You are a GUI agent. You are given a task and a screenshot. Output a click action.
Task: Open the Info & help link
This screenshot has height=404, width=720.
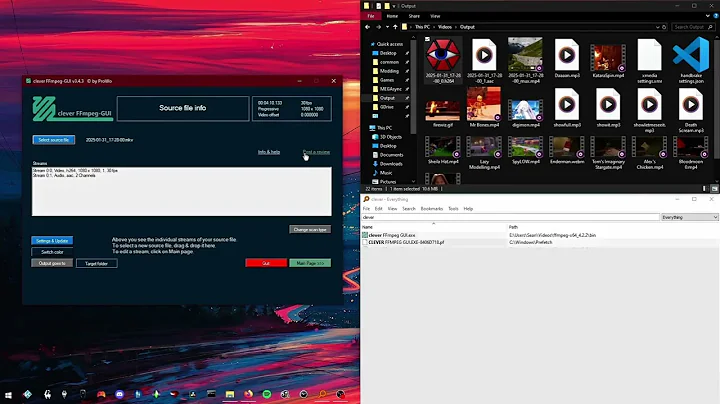(269, 152)
